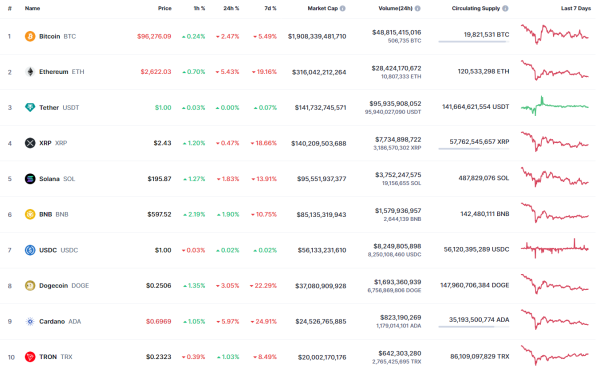Screen dimensions: 600x371
Task: Click the TRON logo icon
Action: [x=30, y=357]
